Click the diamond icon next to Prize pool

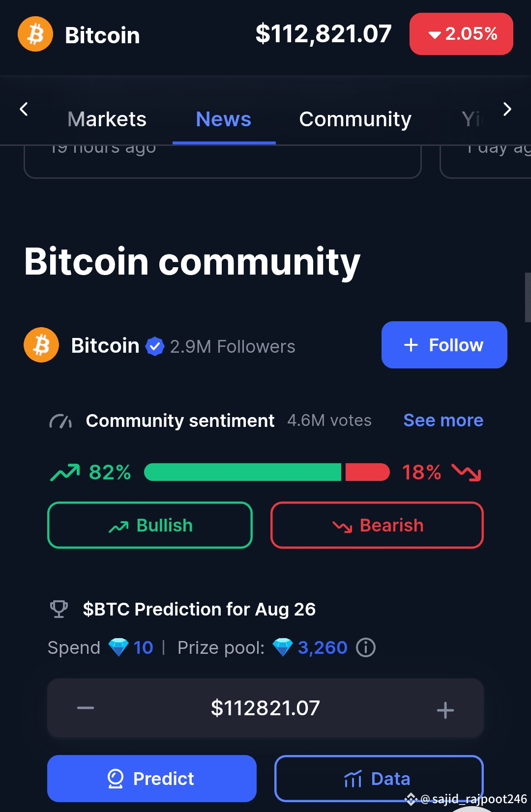point(283,647)
